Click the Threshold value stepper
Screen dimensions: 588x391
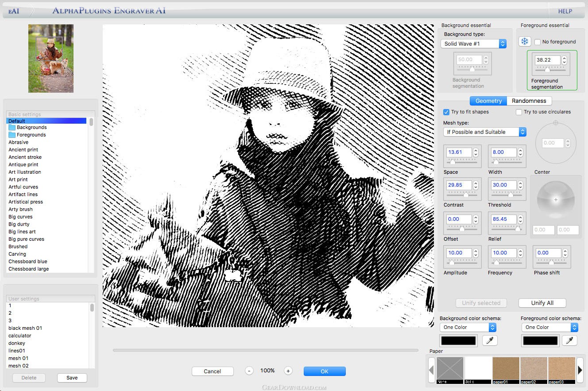pos(520,185)
